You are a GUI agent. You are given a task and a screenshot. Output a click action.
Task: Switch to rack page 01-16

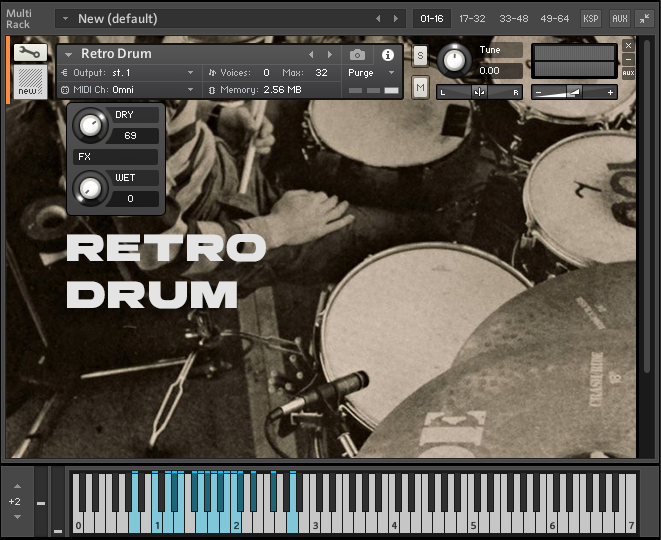point(432,19)
